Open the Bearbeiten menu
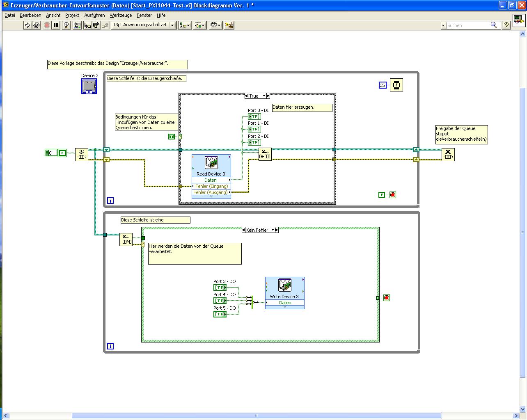This screenshot has width=527, height=420. pos(30,15)
